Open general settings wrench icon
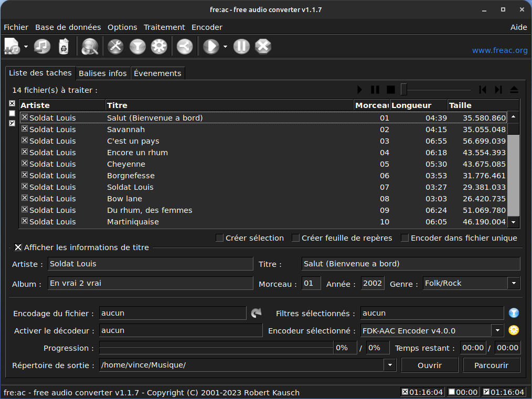Screen dimensions: 532x399 click(115, 47)
